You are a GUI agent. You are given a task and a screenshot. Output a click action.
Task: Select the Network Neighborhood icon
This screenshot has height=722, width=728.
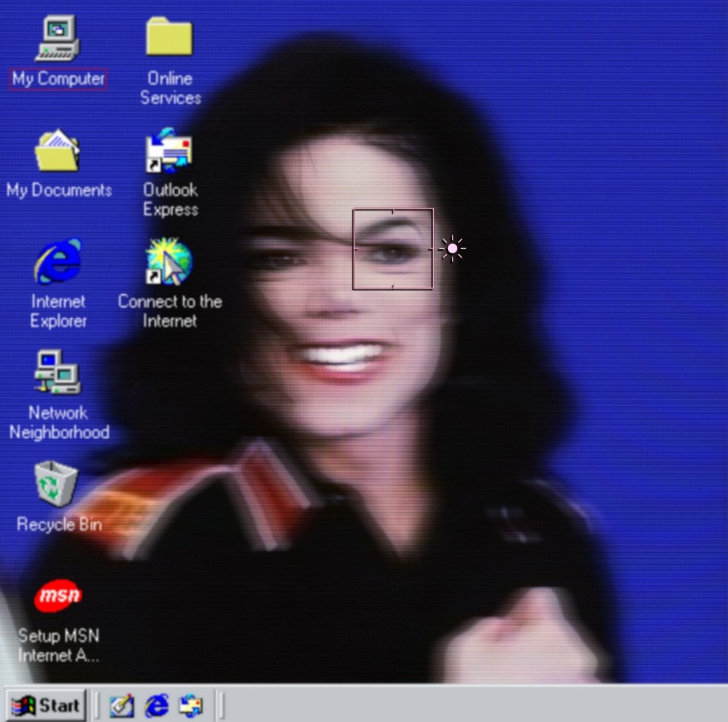57,372
